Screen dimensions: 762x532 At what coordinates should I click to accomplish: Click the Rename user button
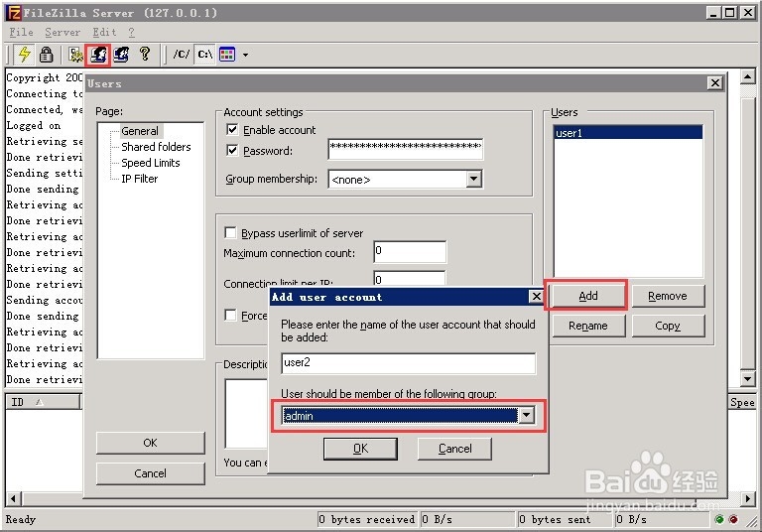588,326
